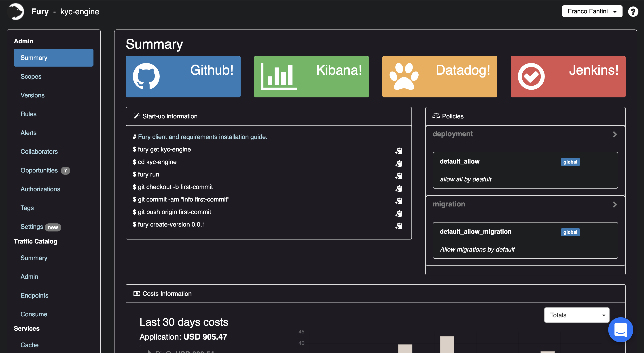Open the Kibana bar chart tile

click(x=311, y=76)
